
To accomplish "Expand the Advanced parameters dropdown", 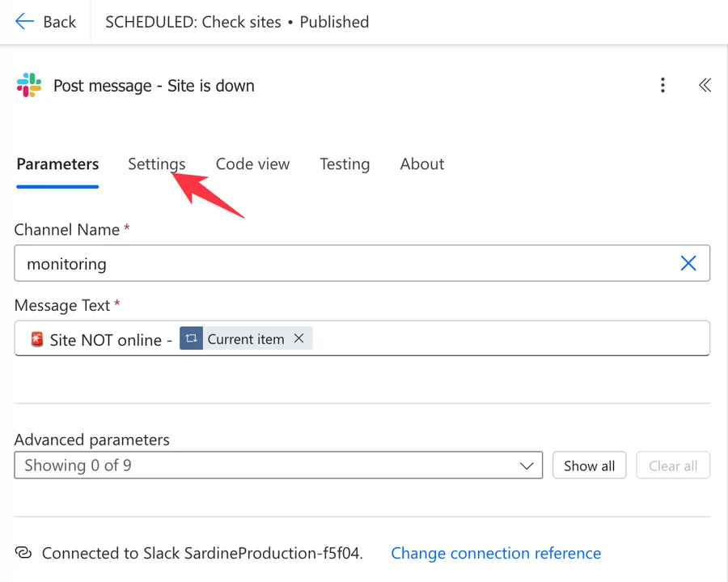I will [278, 465].
